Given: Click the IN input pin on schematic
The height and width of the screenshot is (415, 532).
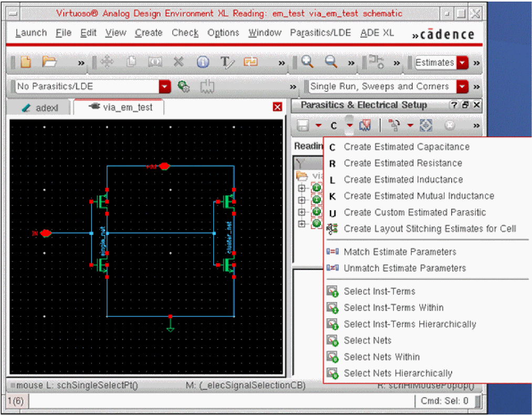Looking at the screenshot, I should pyautogui.click(x=46, y=233).
